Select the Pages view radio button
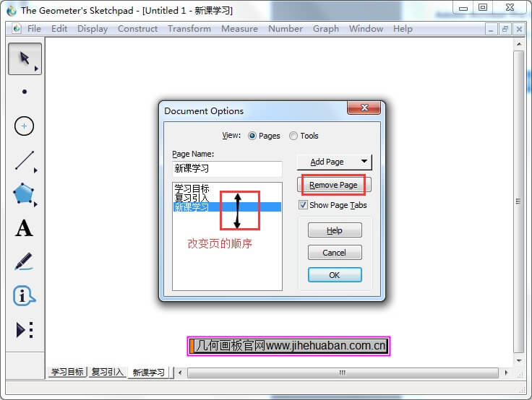Screen dimensions: 532x400 pyautogui.click(x=252, y=136)
